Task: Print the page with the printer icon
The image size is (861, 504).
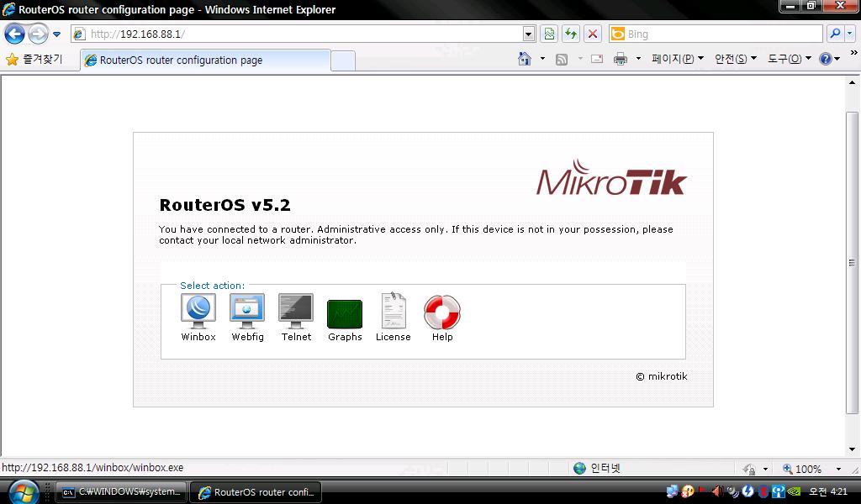Action: 621,59
